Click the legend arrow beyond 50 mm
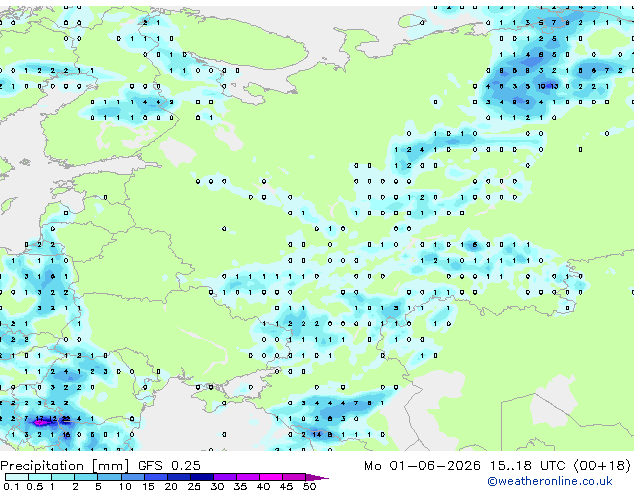634x490 pixels. pyautogui.click(x=317, y=477)
